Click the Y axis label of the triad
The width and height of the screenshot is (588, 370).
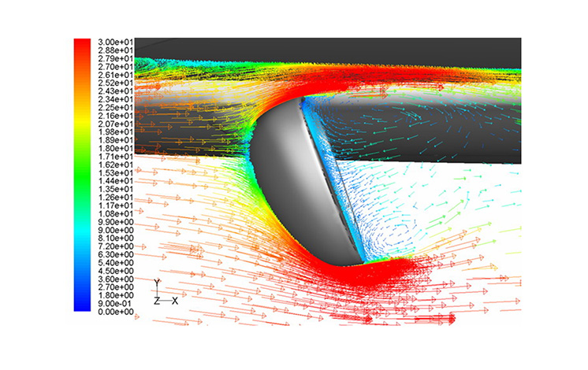(157, 283)
